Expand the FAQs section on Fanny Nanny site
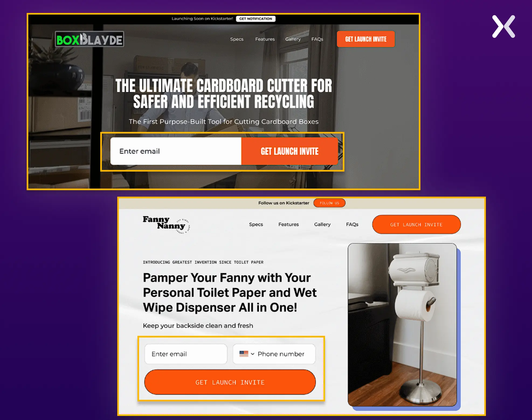Screen dimensions: 532x420 (352, 224)
